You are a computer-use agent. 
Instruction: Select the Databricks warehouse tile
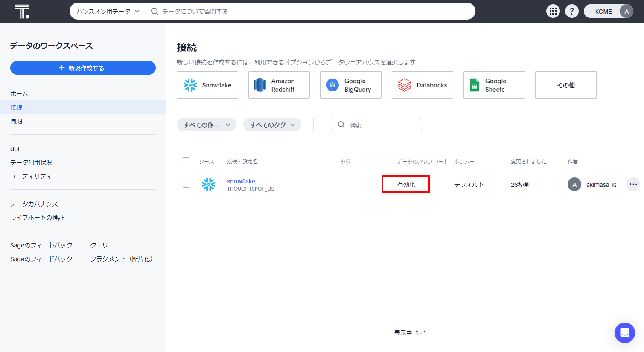[x=422, y=85]
